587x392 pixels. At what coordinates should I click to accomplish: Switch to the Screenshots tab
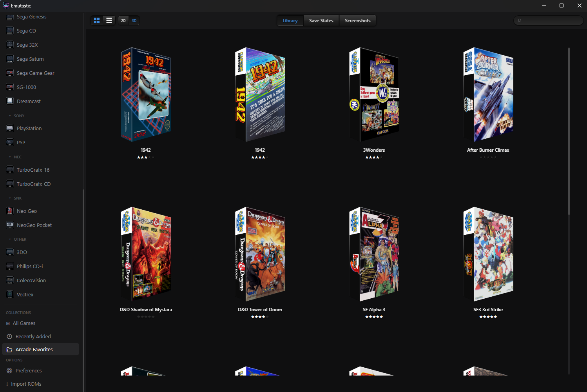coord(357,20)
